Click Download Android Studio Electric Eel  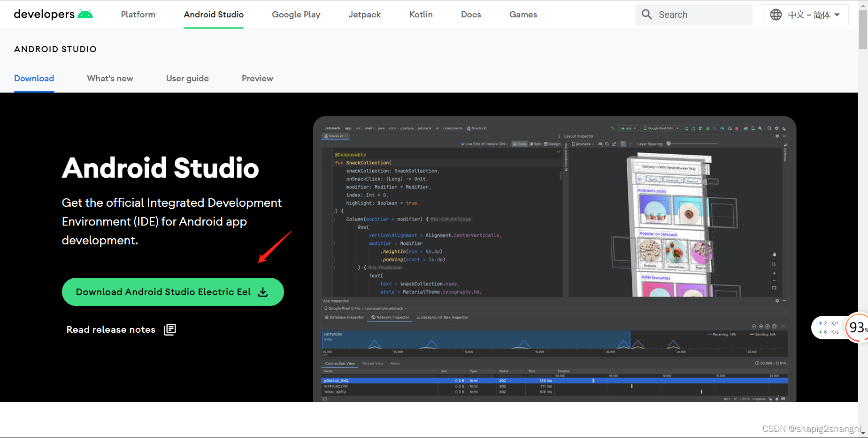pos(172,291)
